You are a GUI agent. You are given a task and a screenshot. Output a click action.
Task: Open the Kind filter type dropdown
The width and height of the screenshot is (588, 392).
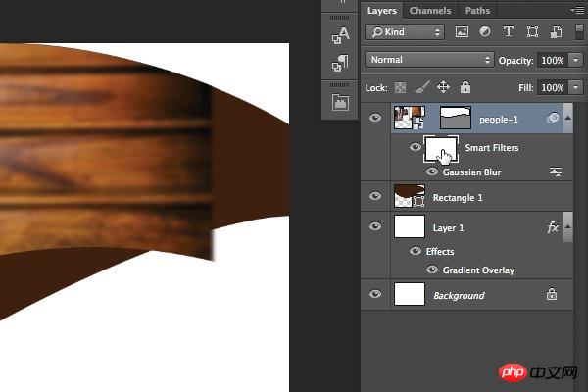[x=405, y=32]
